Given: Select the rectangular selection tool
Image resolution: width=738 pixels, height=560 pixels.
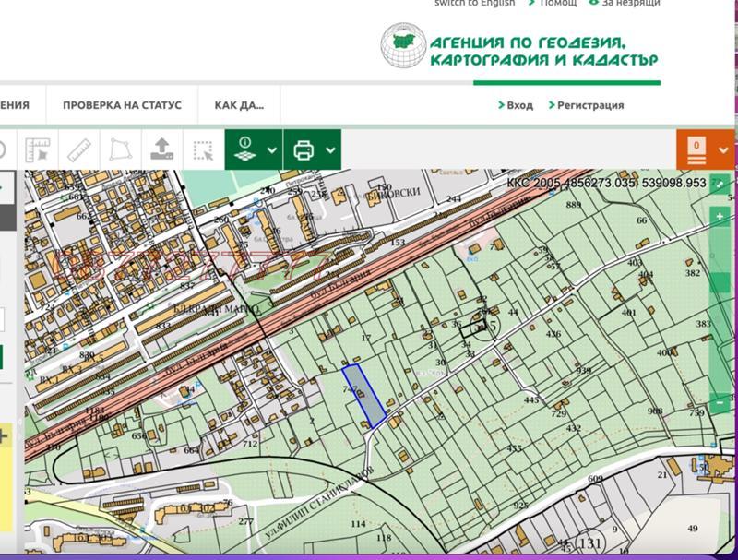Looking at the screenshot, I should click(205, 149).
